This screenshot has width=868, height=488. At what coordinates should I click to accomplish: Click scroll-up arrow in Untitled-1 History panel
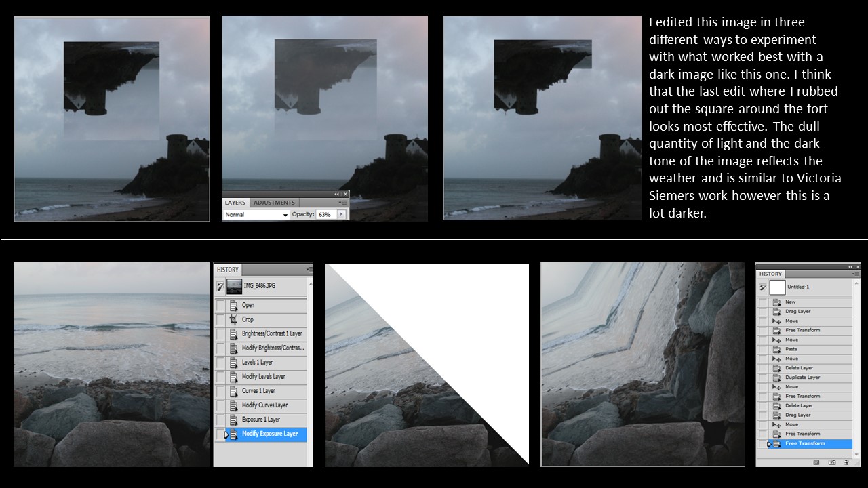[856, 282]
